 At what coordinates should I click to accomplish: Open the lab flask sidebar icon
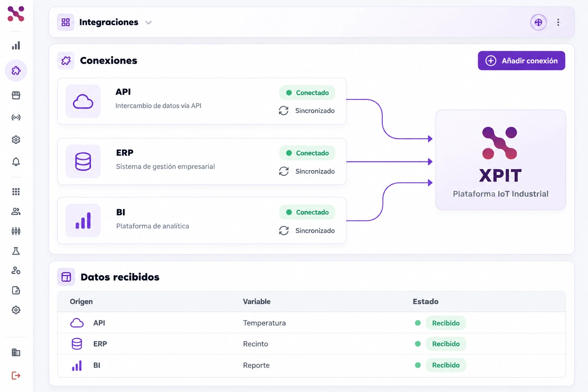pyautogui.click(x=16, y=251)
